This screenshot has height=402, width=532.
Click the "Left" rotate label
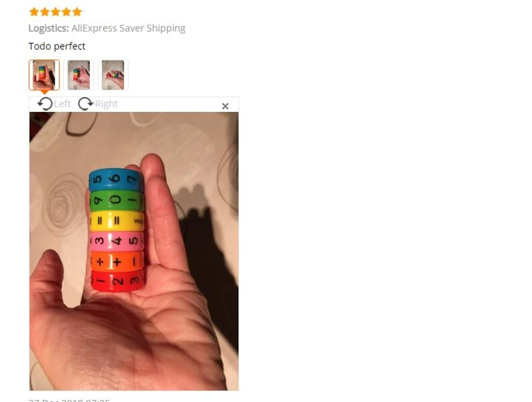(63, 104)
